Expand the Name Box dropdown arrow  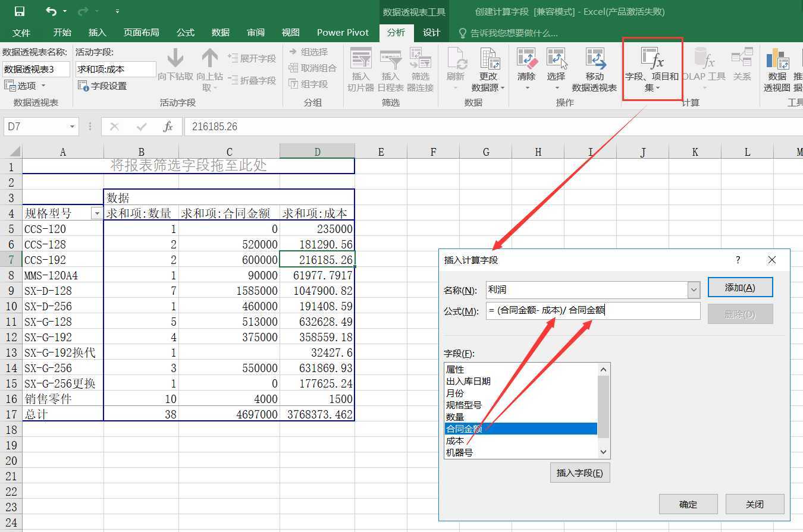point(72,127)
